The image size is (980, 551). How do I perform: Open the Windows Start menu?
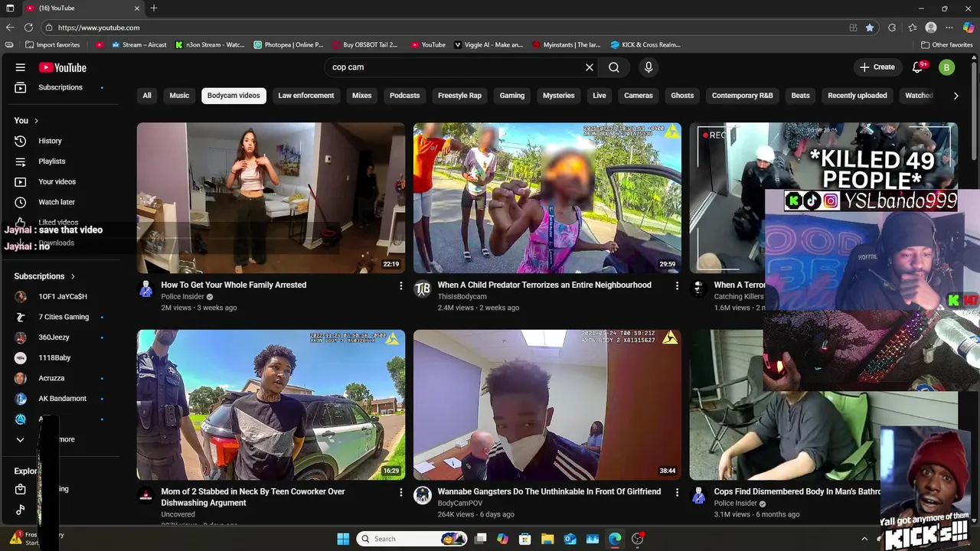click(x=343, y=539)
